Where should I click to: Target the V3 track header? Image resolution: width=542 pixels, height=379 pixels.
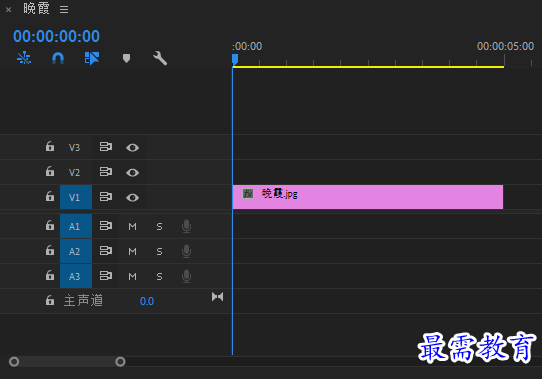(x=74, y=147)
